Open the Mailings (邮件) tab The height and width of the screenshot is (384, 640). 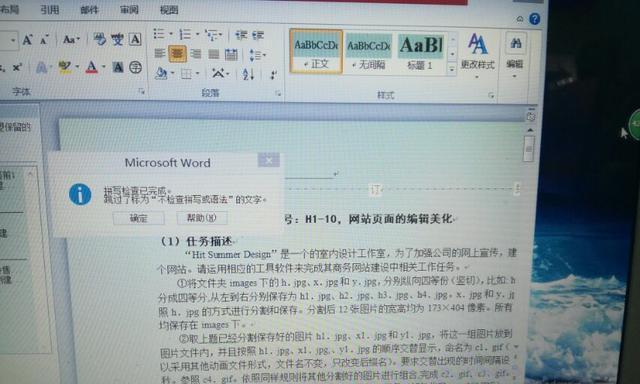coord(89,9)
